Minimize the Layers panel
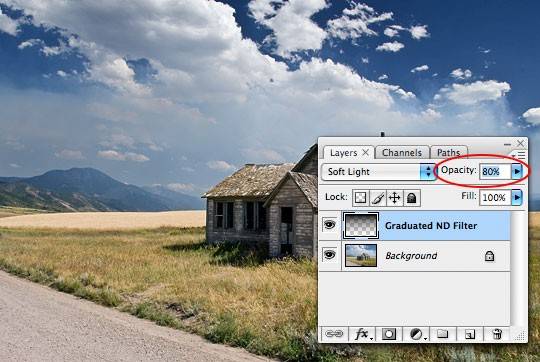540x362 pixels. click(x=507, y=144)
